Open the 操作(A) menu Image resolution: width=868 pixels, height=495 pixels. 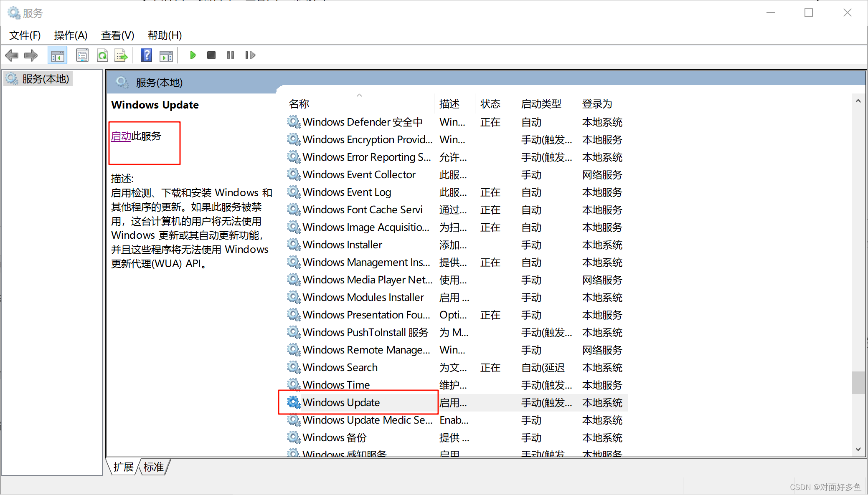(71, 35)
